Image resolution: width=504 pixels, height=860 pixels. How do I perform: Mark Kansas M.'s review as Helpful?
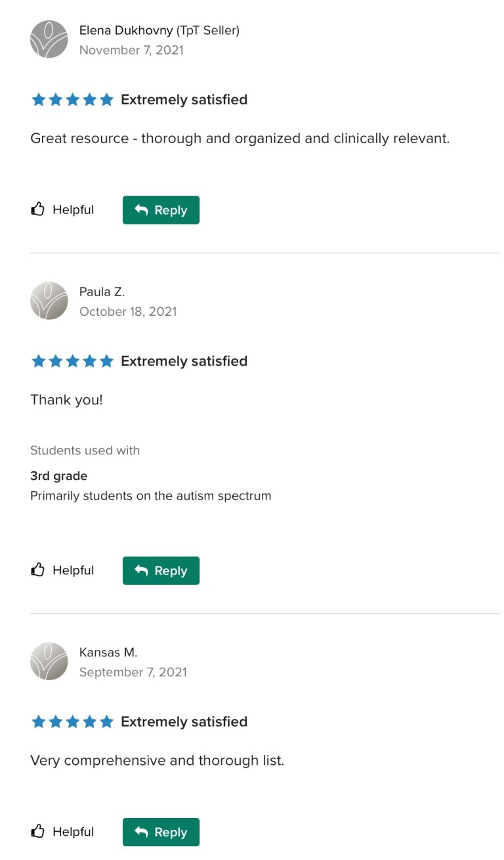click(x=62, y=831)
